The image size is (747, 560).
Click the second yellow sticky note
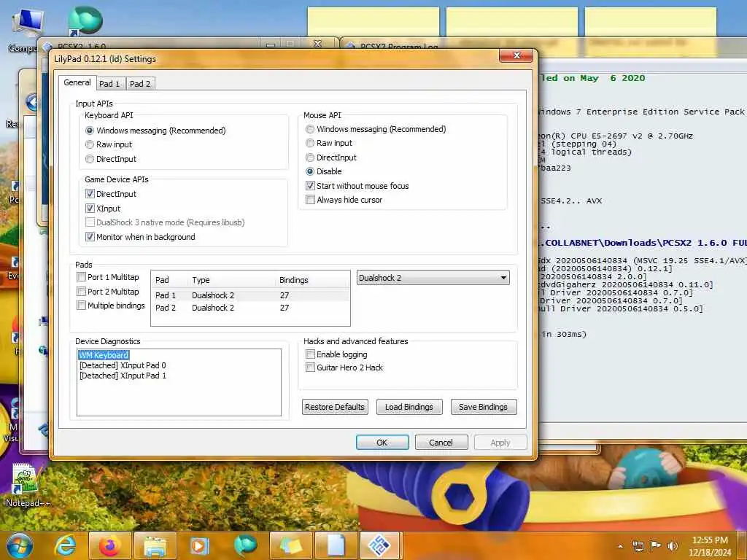pos(512,22)
